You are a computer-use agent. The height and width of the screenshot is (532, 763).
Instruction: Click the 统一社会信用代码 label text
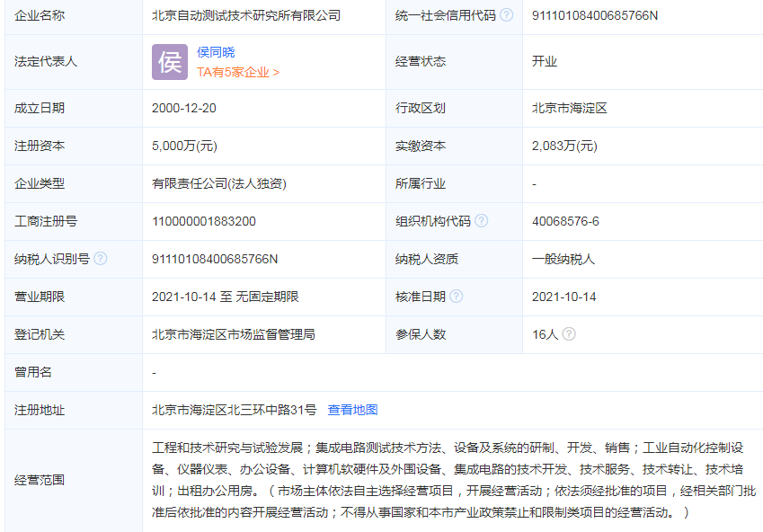coord(445,15)
